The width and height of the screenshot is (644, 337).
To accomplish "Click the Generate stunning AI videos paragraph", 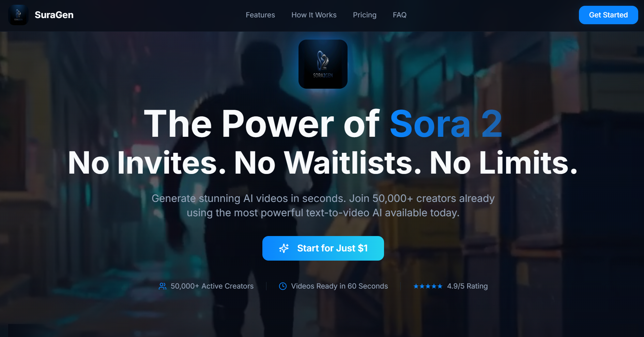I will click(323, 205).
